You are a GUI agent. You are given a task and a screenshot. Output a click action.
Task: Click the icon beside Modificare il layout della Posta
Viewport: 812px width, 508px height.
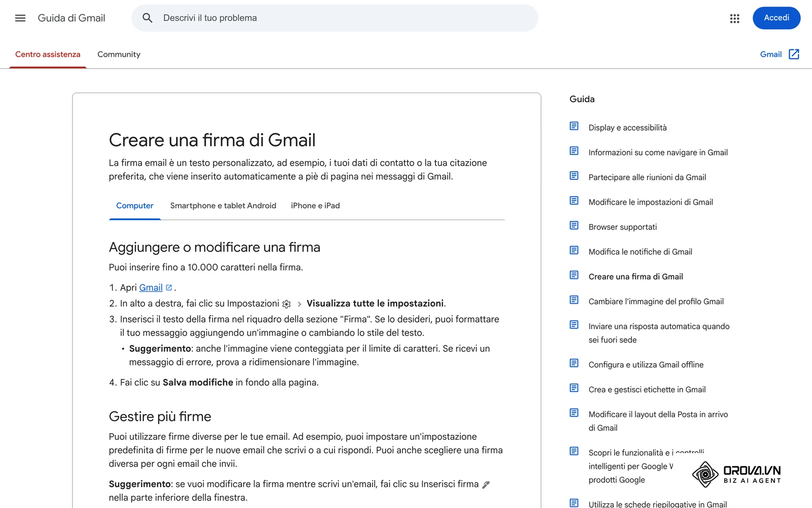(574, 412)
